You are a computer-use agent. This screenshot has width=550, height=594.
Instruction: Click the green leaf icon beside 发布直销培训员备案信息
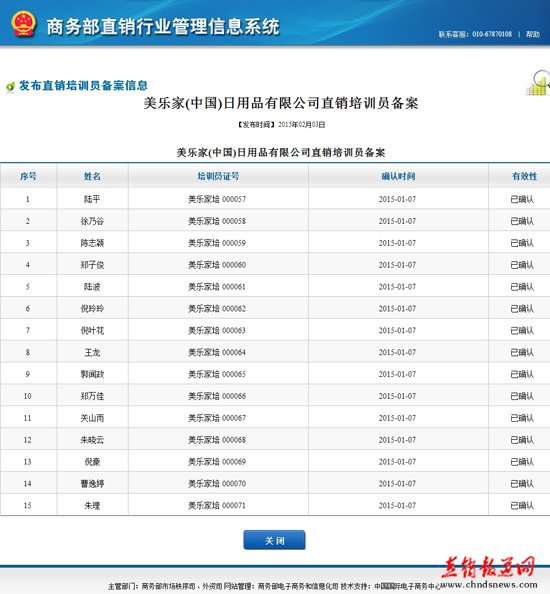point(10,87)
